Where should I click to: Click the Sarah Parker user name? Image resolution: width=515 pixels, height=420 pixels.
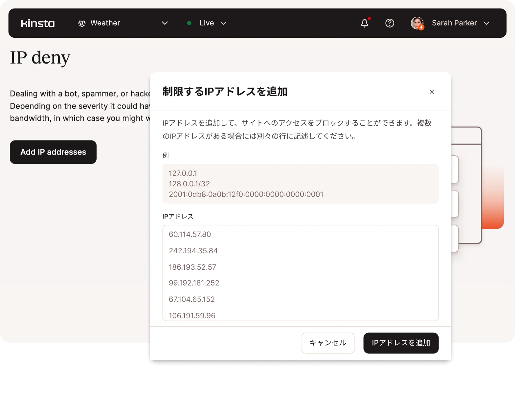(x=454, y=23)
